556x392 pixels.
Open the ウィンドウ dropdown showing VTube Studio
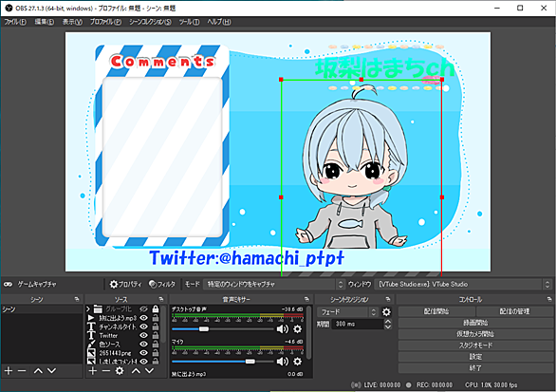click(462, 284)
